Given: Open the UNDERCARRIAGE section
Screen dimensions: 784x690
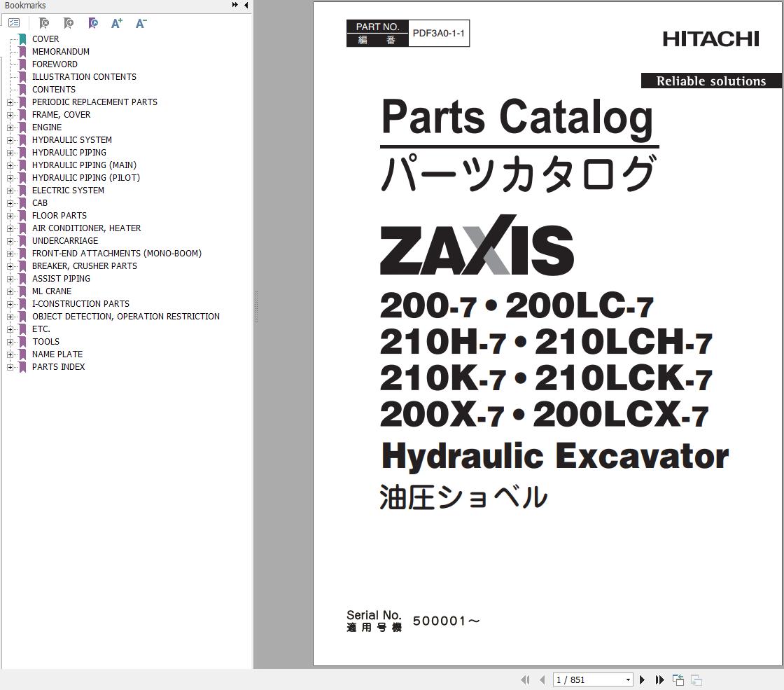Looking at the screenshot, I should coord(65,241).
